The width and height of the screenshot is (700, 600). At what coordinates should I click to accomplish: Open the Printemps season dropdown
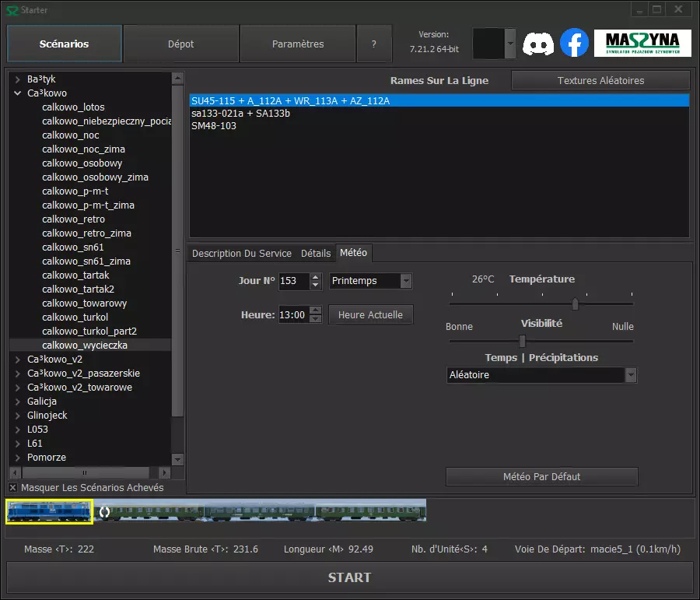(x=370, y=281)
